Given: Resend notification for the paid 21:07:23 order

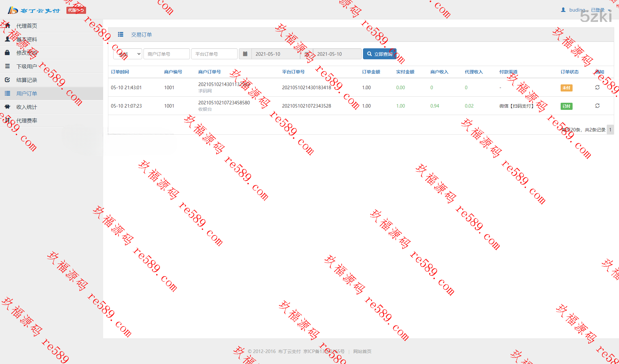Looking at the screenshot, I should (597, 106).
